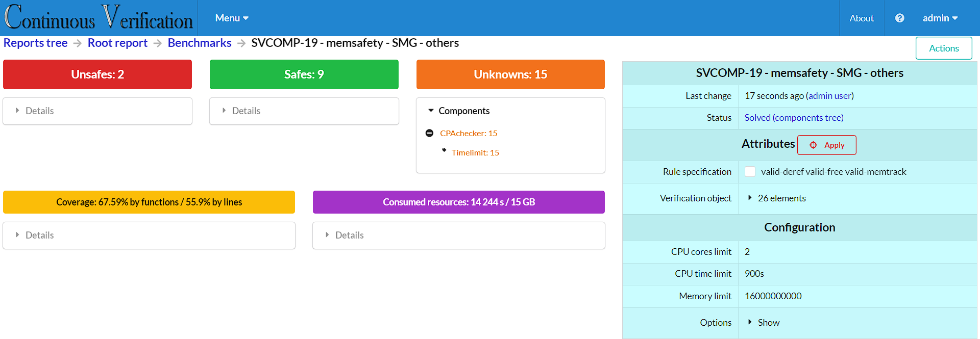This screenshot has height=339, width=980.
Task: Click the crosshair icon on the Apply button
Action: pos(813,145)
